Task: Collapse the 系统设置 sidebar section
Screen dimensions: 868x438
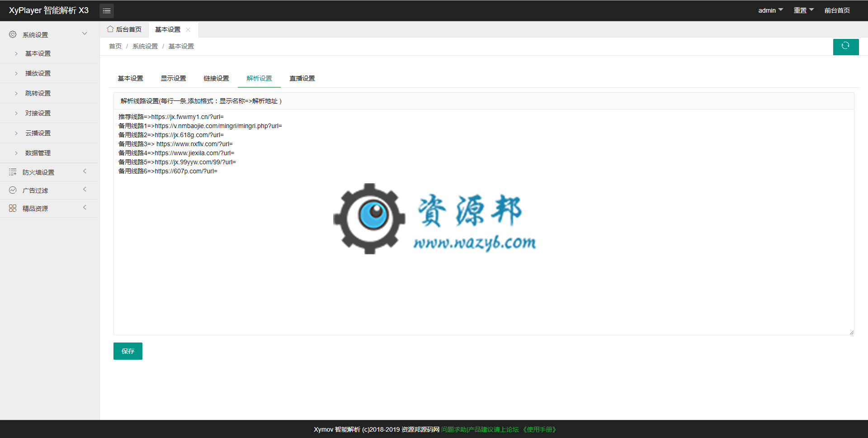Action: pyautogui.click(x=85, y=33)
